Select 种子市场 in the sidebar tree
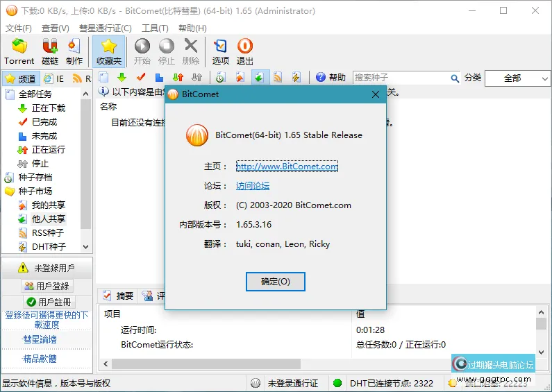Image resolution: width=552 pixels, height=392 pixels. coord(35,191)
